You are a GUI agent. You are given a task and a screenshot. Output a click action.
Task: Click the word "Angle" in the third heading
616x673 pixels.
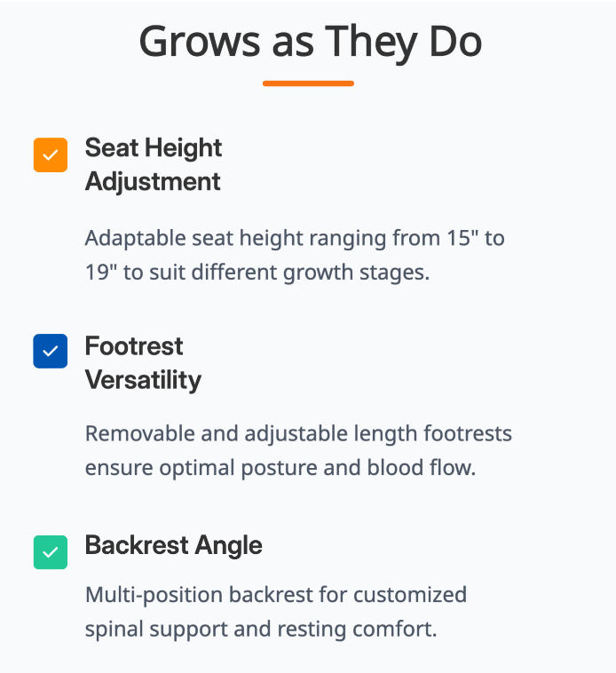click(x=228, y=546)
